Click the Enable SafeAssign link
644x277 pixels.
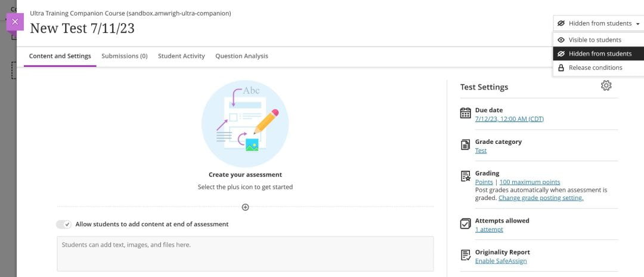501,261
